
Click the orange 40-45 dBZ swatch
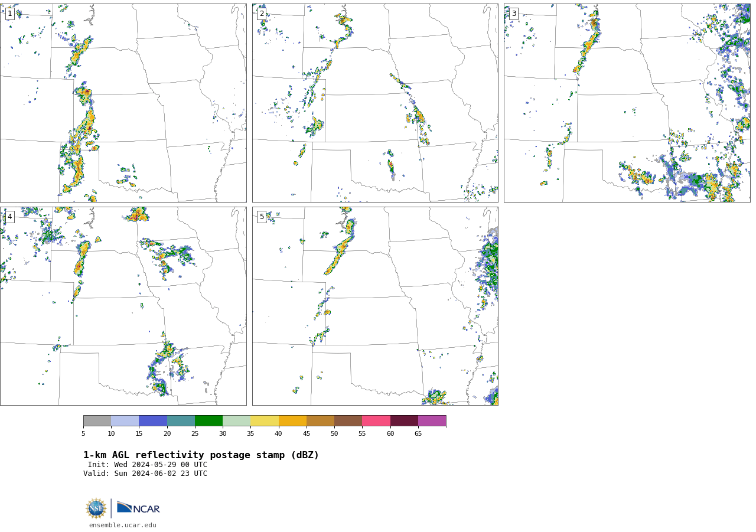pyautogui.click(x=292, y=421)
